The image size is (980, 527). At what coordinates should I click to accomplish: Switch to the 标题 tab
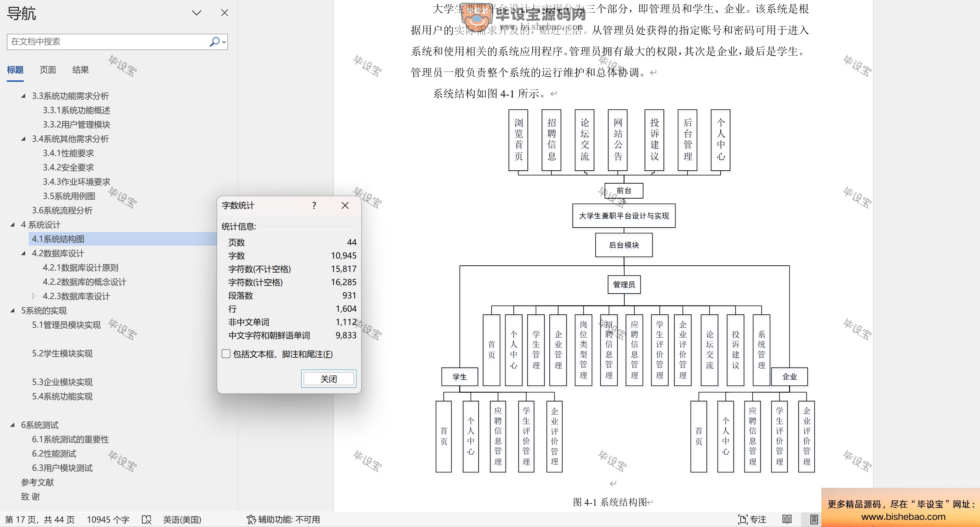(x=15, y=70)
